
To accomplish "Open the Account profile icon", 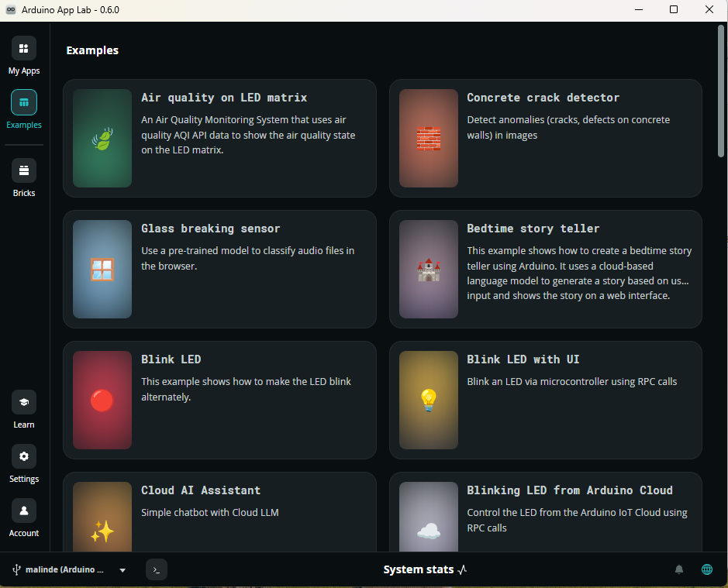I will 24,511.
